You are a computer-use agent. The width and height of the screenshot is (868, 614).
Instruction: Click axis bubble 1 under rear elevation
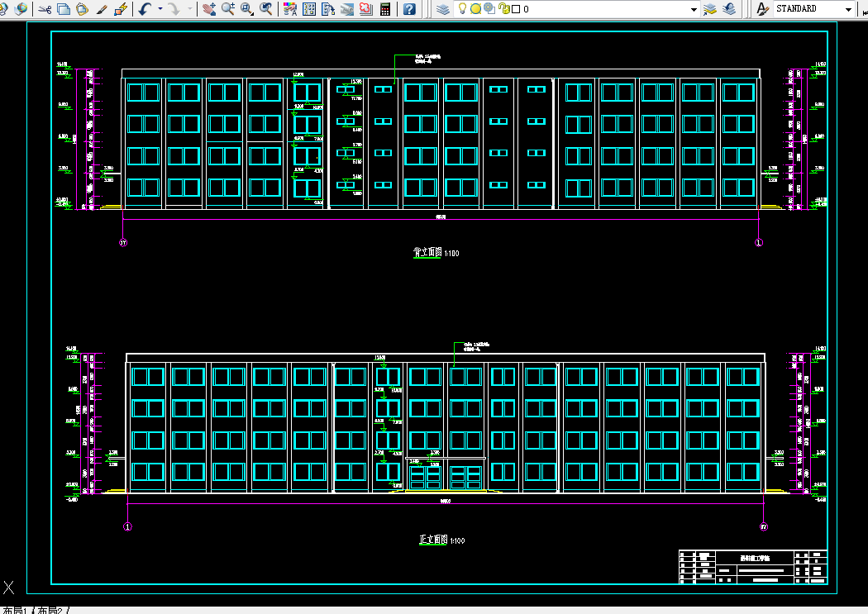(759, 242)
